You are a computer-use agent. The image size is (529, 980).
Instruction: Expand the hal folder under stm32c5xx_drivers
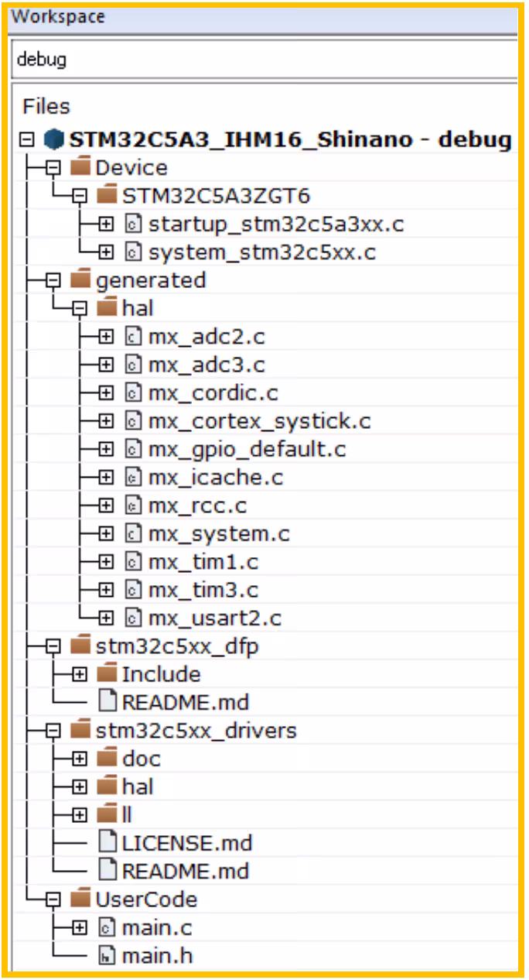pos(80,786)
